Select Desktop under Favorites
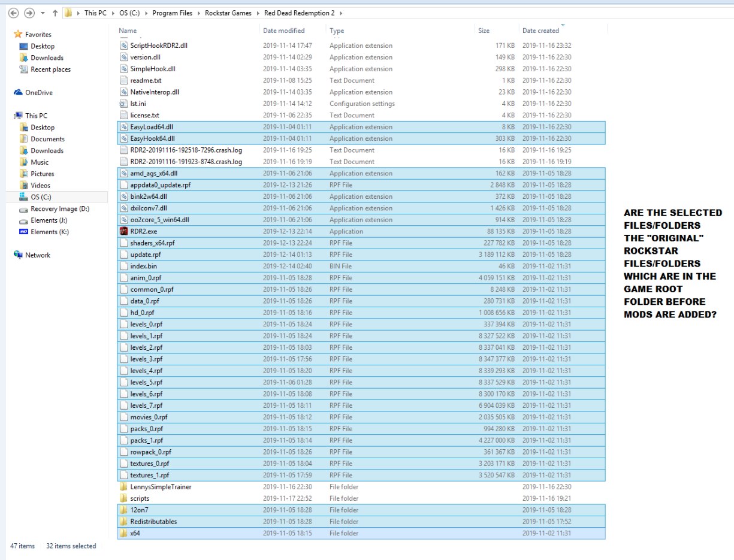The height and width of the screenshot is (560, 734). pos(43,46)
